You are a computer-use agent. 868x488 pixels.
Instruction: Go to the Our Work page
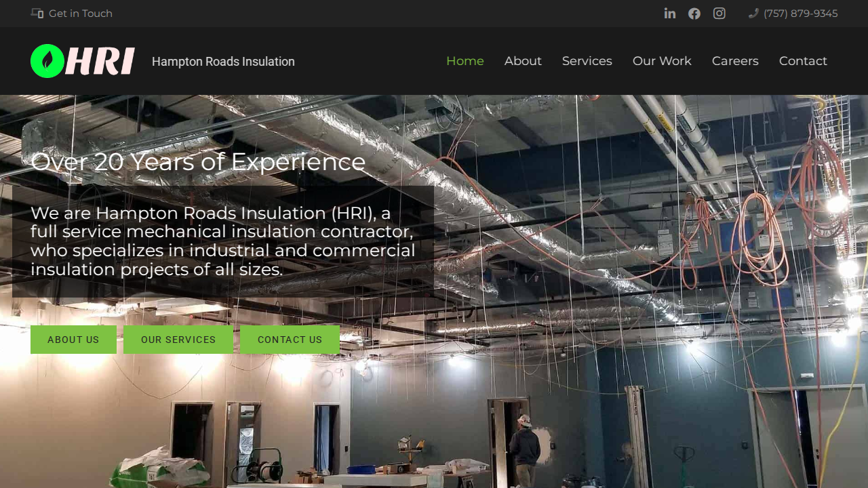pyautogui.click(x=662, y=61)
